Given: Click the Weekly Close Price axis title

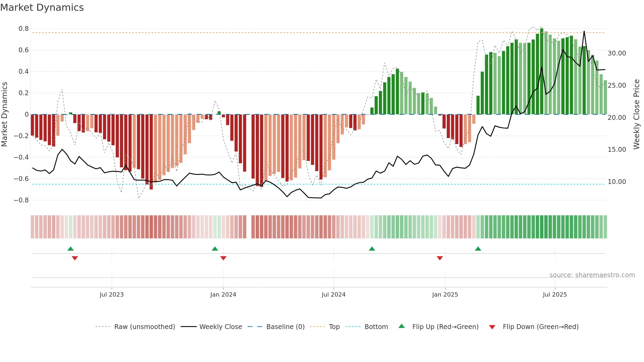Looking at the screenshot, I should pos(636,114).
